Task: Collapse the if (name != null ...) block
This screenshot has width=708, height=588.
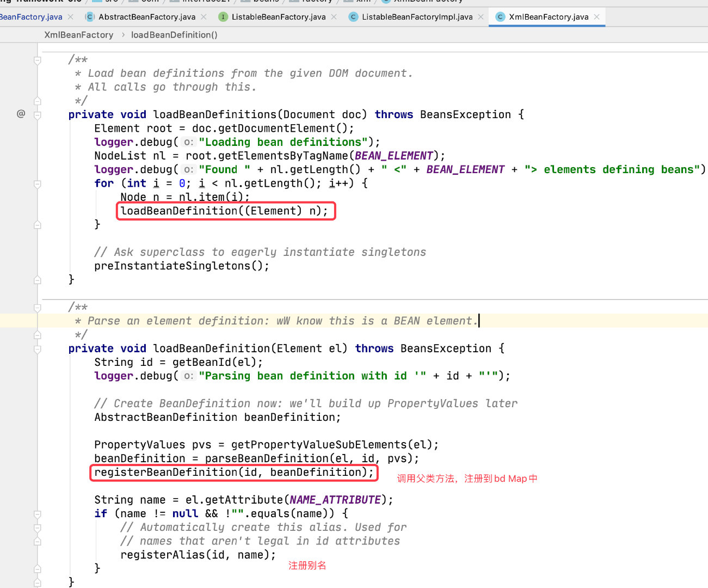Action: click(38, 514)
